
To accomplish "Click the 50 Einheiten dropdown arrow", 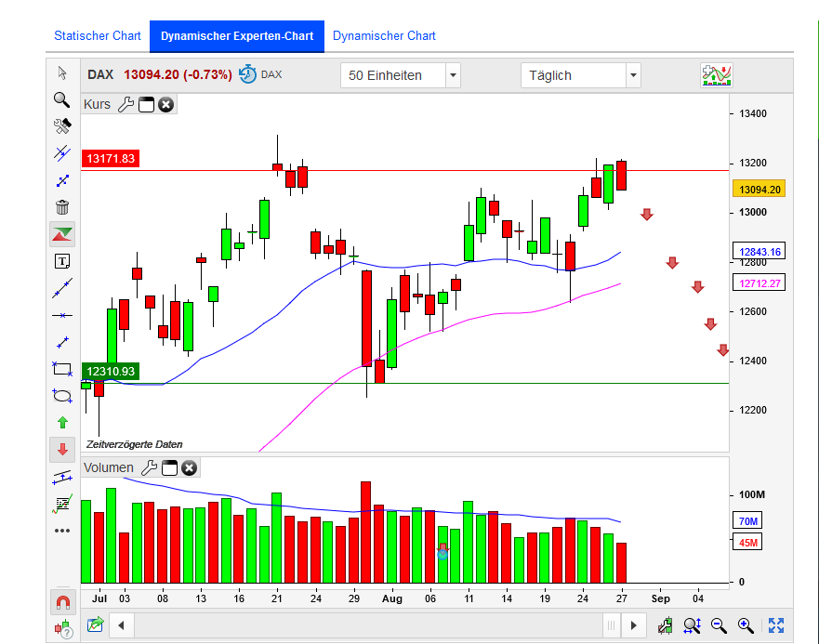I will point(453,75).
